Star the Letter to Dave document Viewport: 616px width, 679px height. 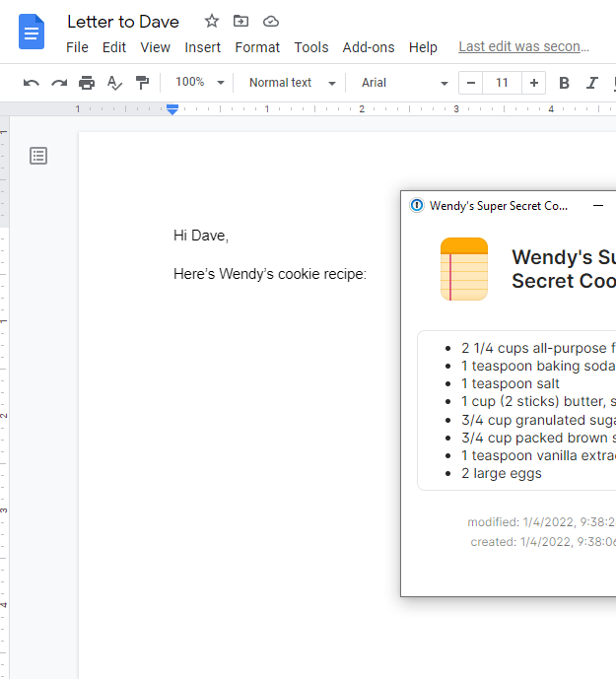point(212,21)
